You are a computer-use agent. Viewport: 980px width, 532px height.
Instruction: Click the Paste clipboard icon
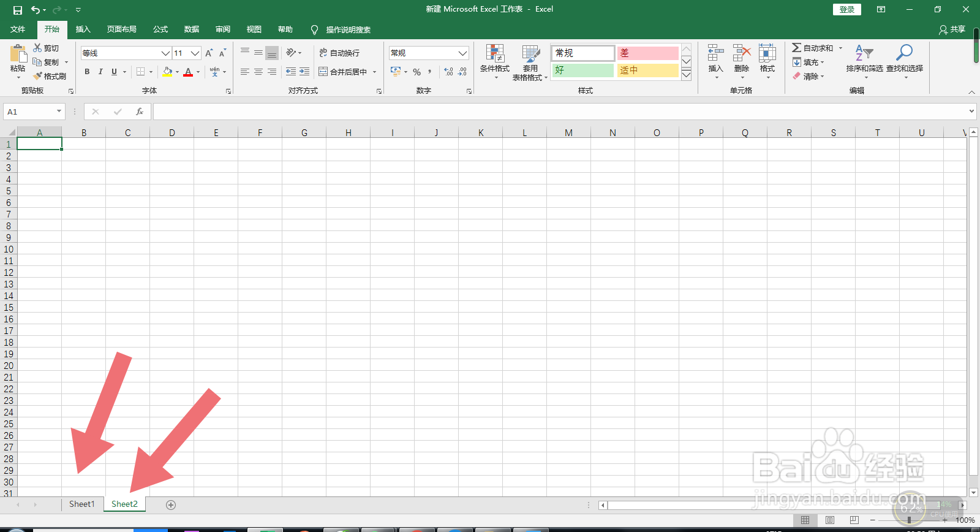[18, 54]
